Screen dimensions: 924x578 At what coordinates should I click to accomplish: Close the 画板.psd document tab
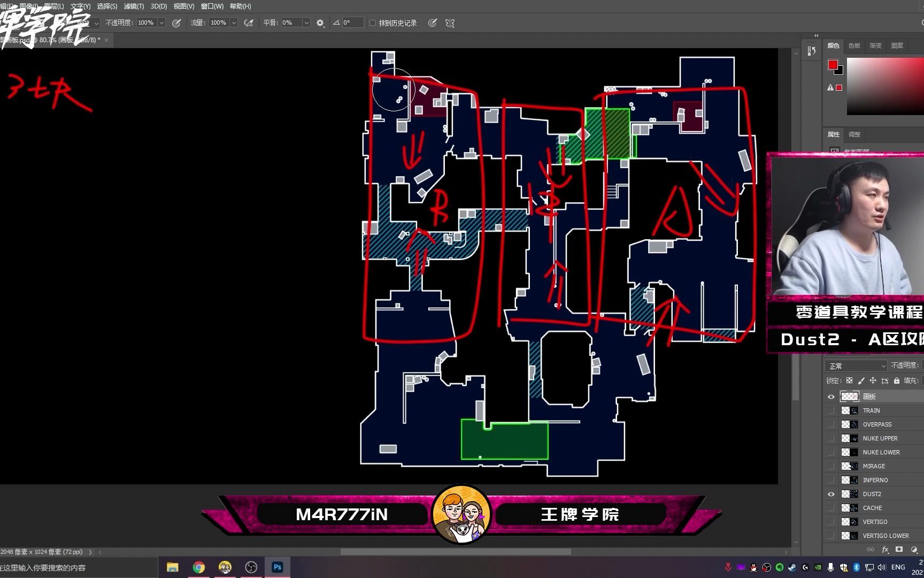[106, 40]
